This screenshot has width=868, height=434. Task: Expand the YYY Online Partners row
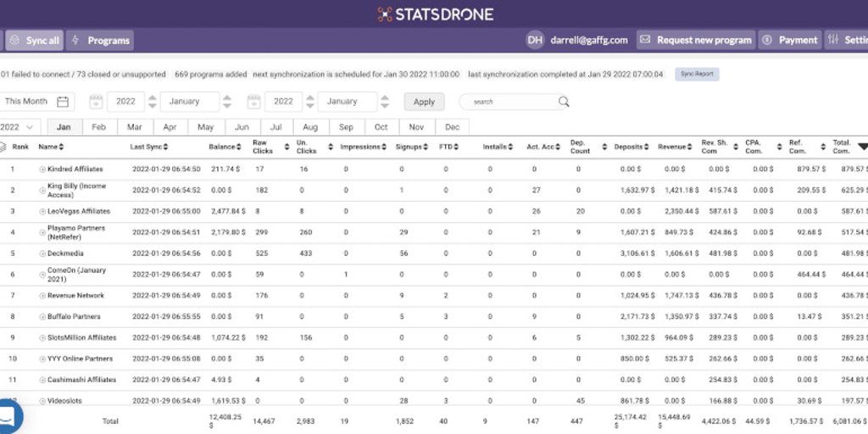click(x=42, y=359)
